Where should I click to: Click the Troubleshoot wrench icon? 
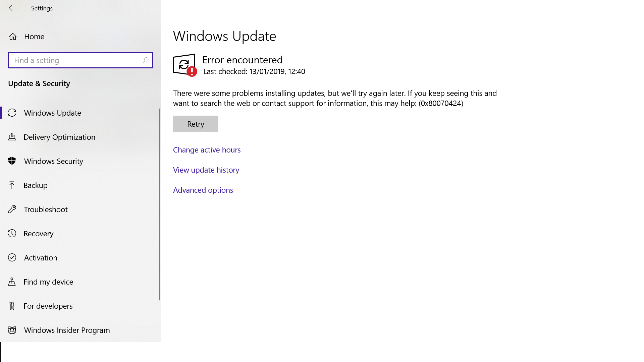[x=12, y=209]
